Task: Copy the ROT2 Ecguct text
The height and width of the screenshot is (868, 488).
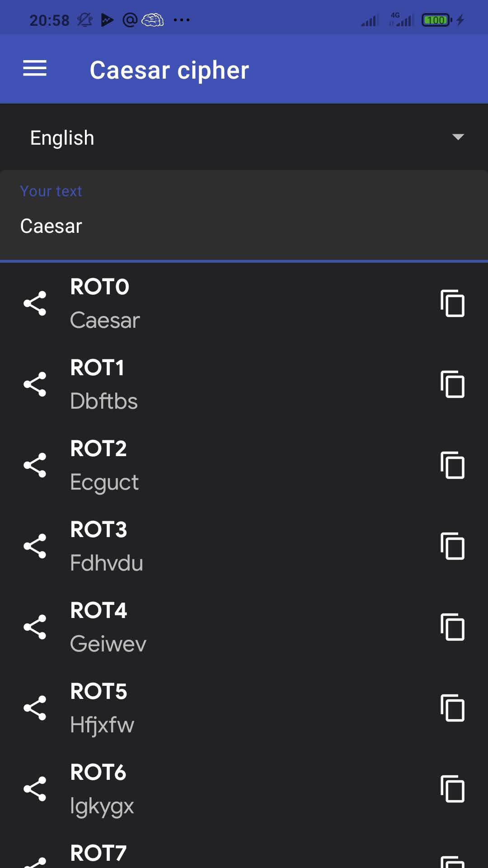Action: coord(452,465)
